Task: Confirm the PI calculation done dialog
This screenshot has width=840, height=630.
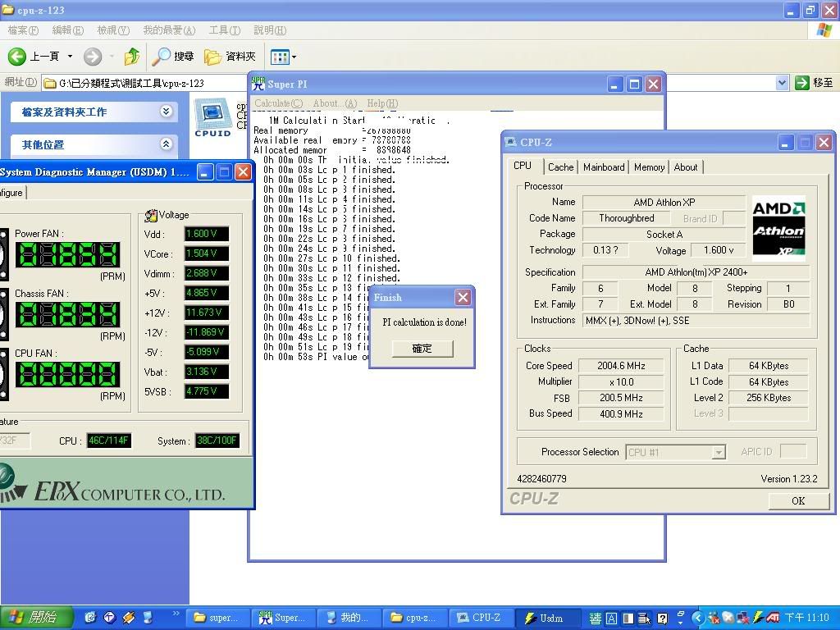Action: [x=422, y=348]
